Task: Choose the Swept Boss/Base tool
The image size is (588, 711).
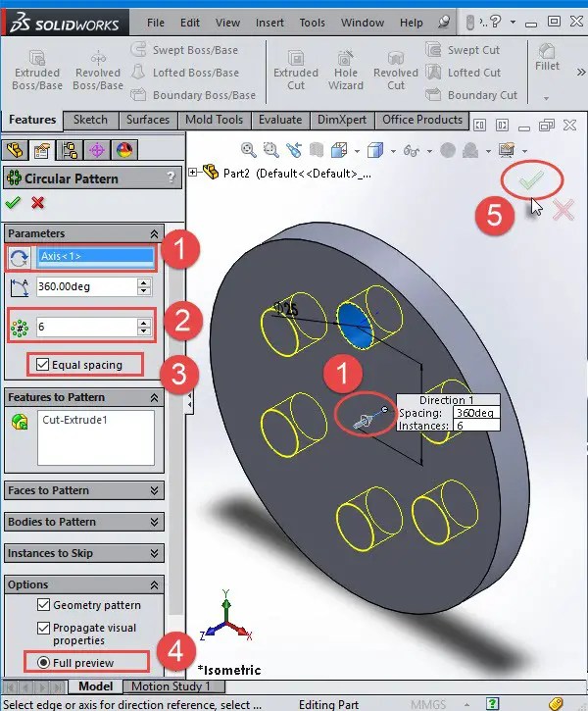Action: click(x=184, y=50)
